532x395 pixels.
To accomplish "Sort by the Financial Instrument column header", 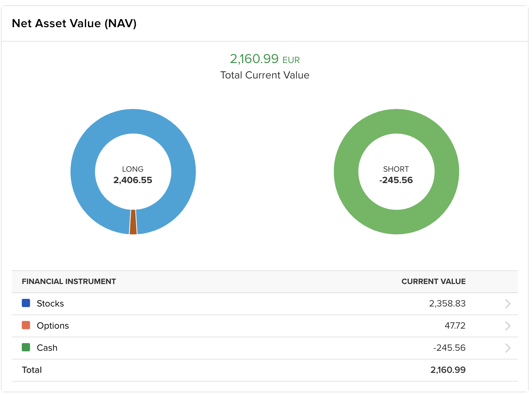I will pos(69,282).
